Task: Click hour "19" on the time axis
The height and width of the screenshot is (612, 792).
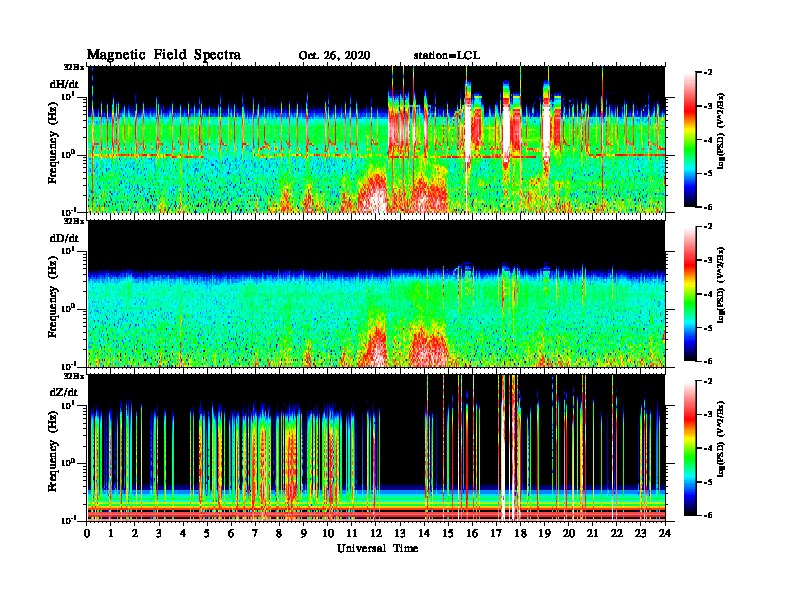Action: (544, 533)
